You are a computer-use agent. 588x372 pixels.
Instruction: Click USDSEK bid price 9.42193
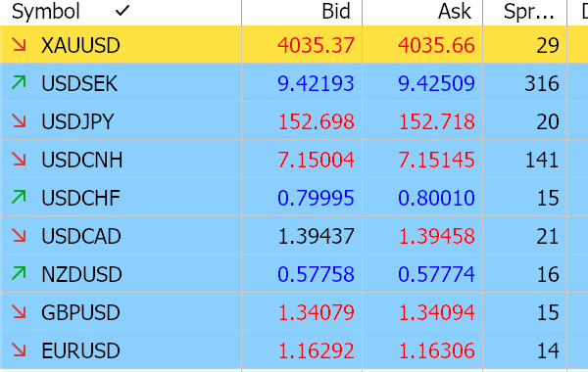(x=316, y=83)
